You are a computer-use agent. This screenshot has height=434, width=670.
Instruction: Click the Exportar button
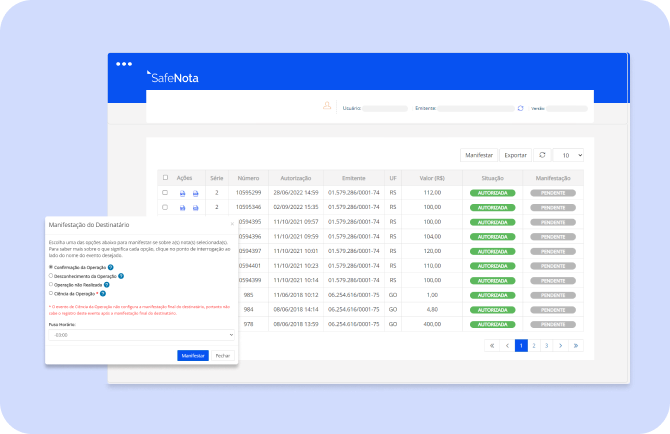(515, 155)
